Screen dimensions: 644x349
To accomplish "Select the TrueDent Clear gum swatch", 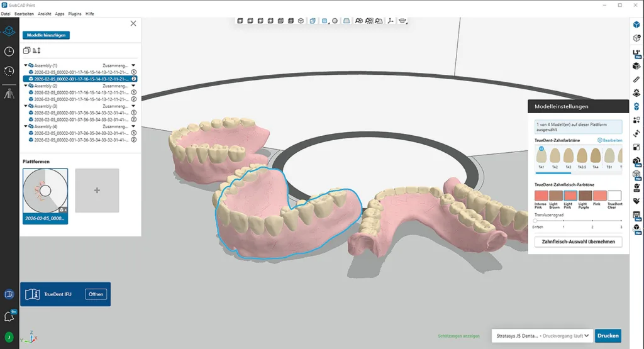I will point(614,196).
